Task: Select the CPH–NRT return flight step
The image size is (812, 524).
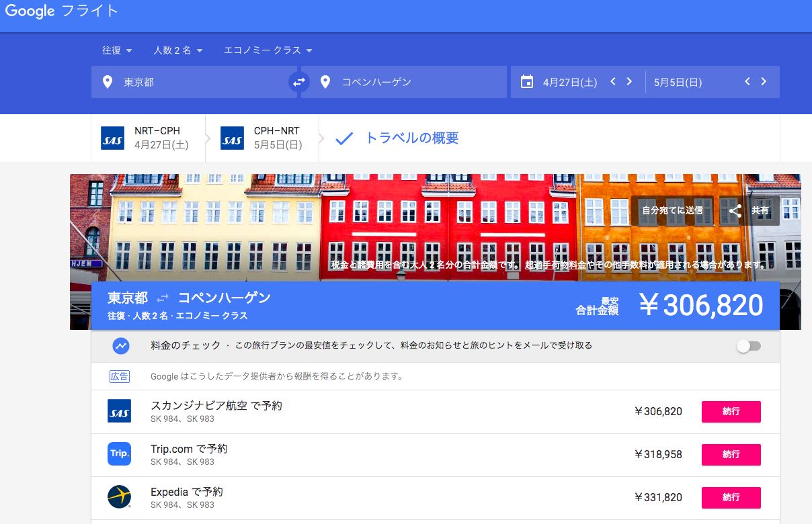Action: click(x=265, y=138)
